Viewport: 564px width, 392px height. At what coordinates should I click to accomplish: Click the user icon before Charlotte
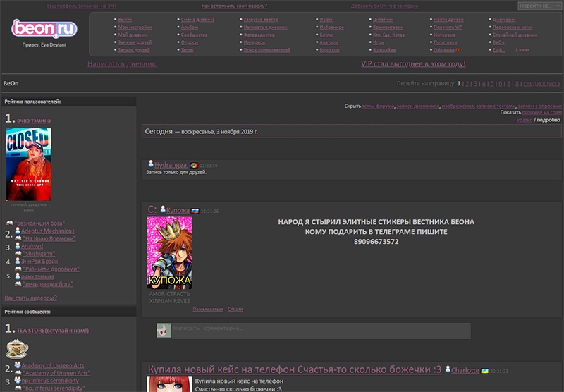click(x=448, y=369)
